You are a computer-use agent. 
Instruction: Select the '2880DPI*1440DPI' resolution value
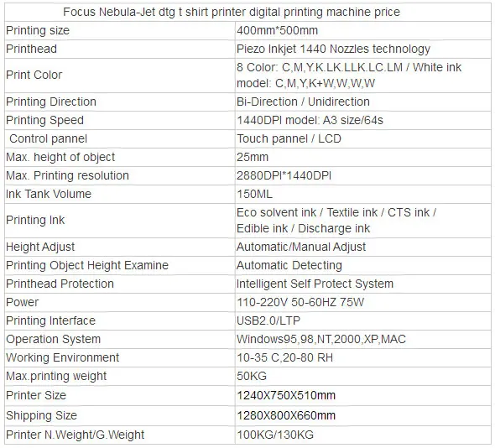[x=284, y=175]
